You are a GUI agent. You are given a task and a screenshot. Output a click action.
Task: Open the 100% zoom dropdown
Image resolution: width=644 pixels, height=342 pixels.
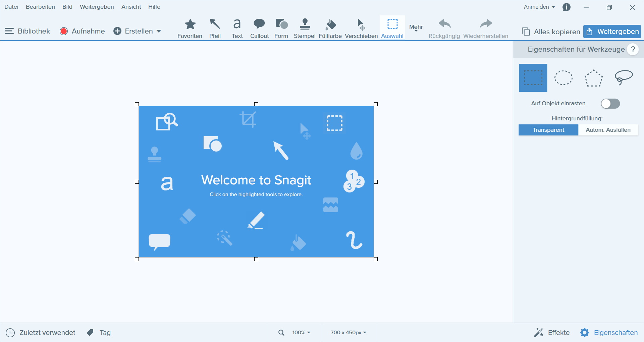click(x=301, y=333)
